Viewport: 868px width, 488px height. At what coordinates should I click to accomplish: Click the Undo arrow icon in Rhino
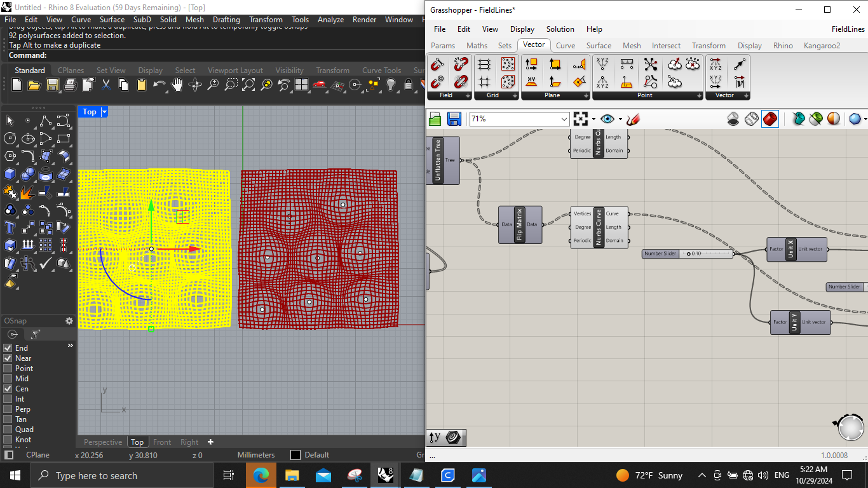click(159, 85)
